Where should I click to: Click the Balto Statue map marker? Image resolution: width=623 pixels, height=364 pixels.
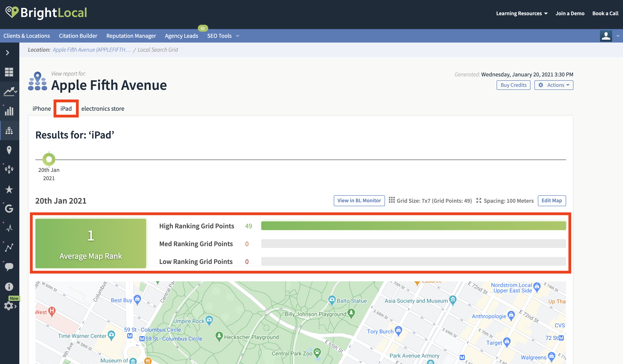tap(332, 300)
